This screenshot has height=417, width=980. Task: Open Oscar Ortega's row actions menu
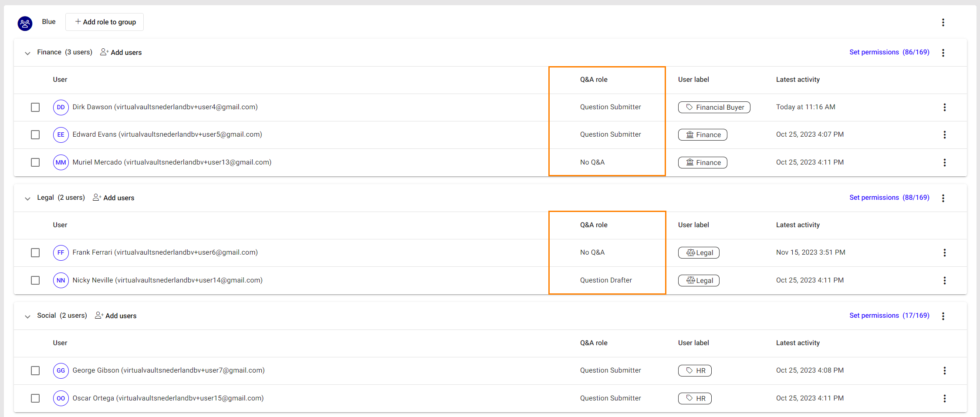click(944, 398)
